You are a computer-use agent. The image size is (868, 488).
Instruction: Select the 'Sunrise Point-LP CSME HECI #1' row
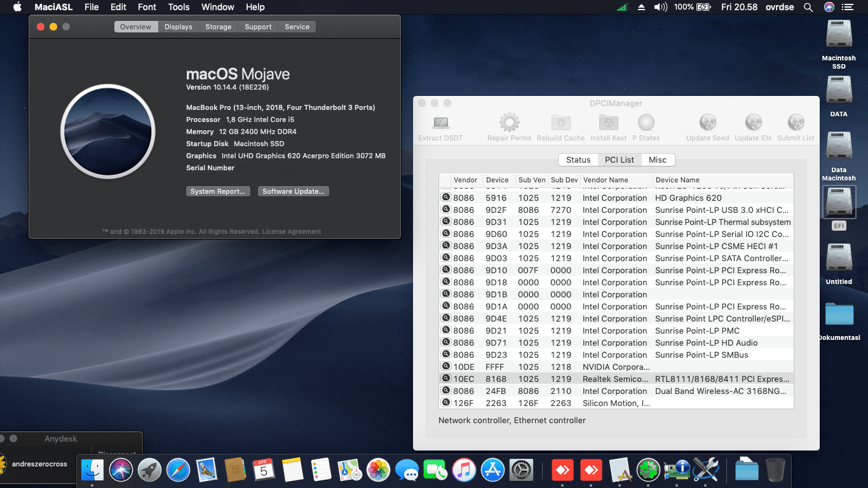616,246
